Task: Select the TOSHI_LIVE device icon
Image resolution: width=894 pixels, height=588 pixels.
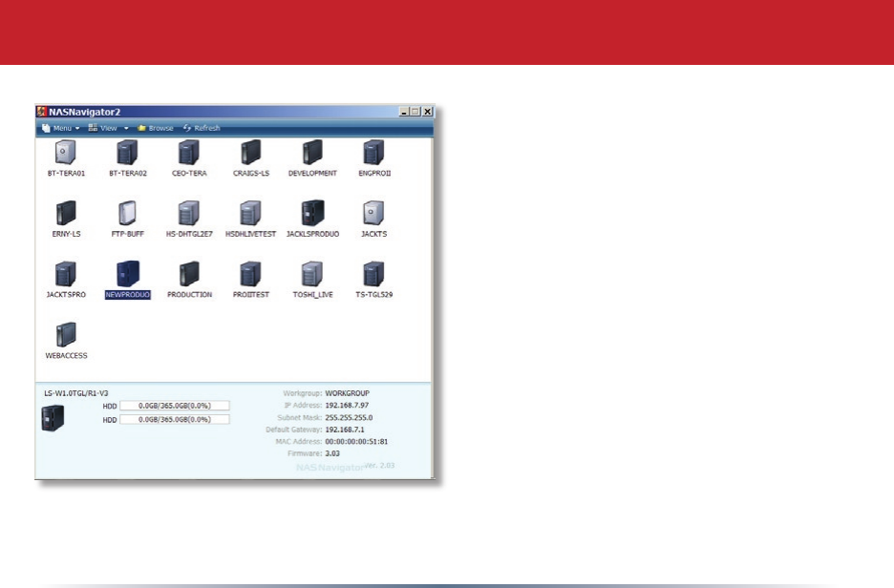Action: pyautogui.click(x=312, y=274)
